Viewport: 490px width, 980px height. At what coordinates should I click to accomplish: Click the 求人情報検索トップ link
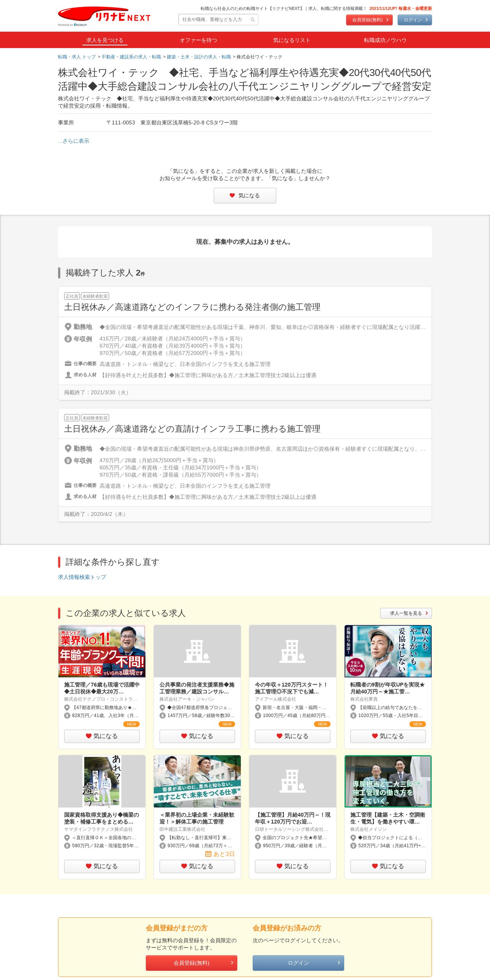coord(82,577)
